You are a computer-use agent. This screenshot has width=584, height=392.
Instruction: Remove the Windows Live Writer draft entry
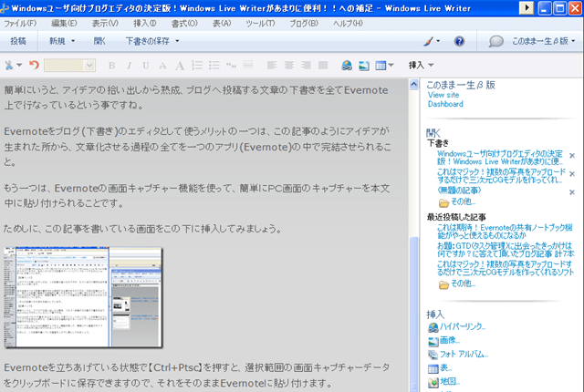coord(572,156)
